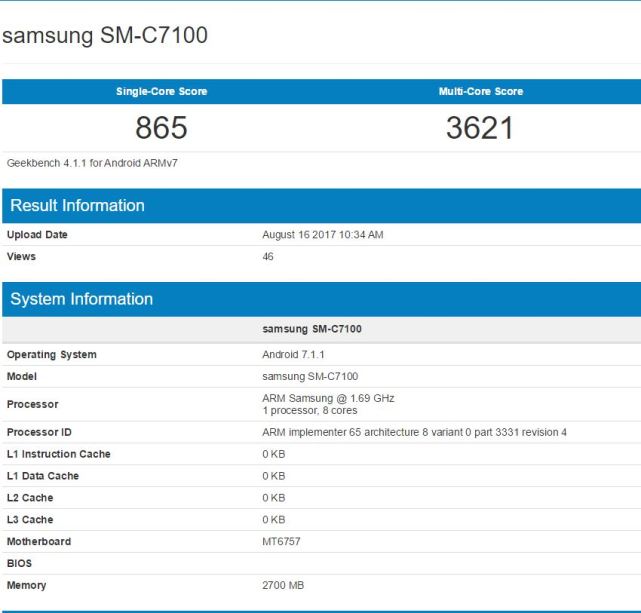Click the 'August 16 2017 10:34 AM' value
The height and width of the screenshot is (613, 641).
[323, 235]
